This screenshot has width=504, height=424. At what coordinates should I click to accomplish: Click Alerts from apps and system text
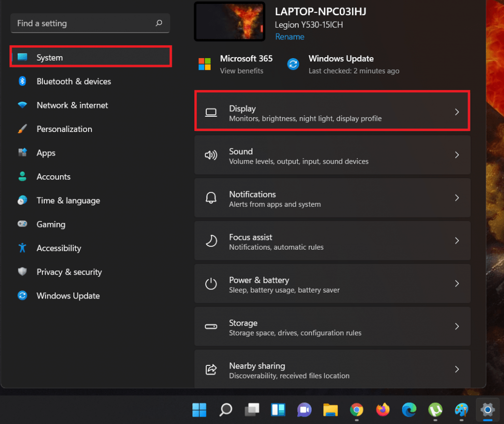point(275,204)
